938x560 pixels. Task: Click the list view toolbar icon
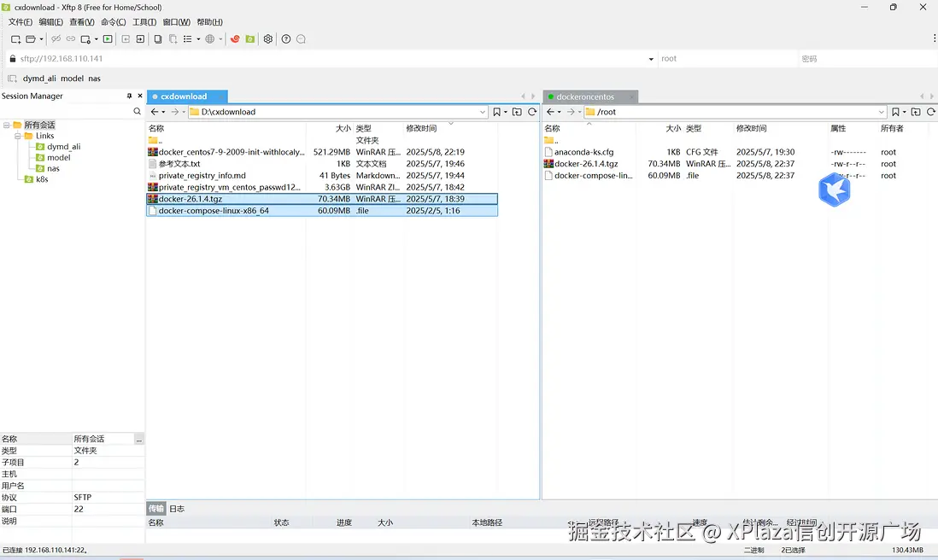[x=187, y=39]
